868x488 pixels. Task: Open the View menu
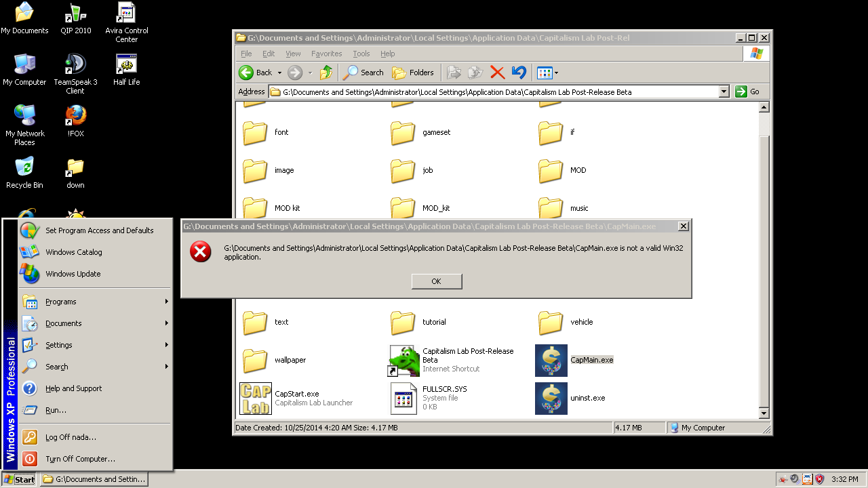click(293, 54)
